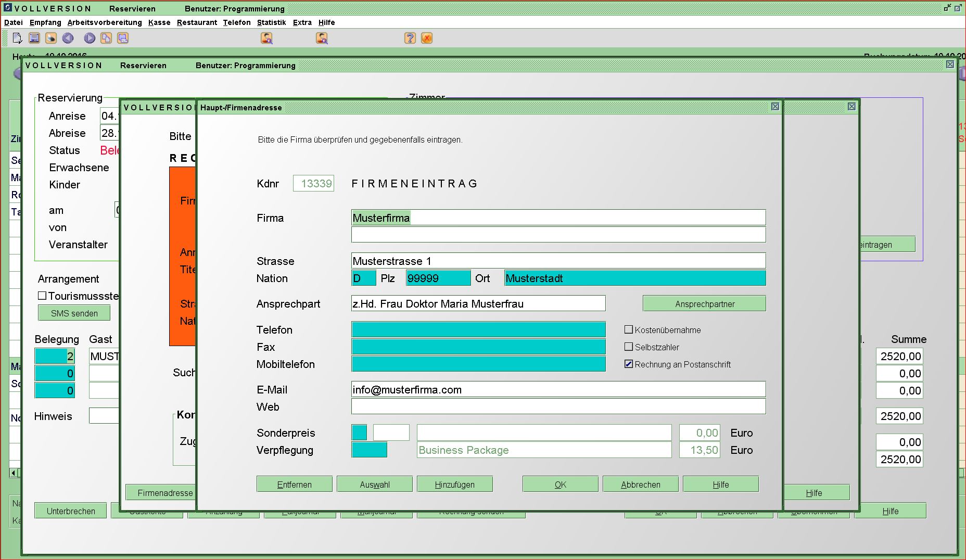Open the Arbeitsvorbereitung menu
The width and height of the screenshot is (966, 560).
pyautogui.click(x=105, y=22)
